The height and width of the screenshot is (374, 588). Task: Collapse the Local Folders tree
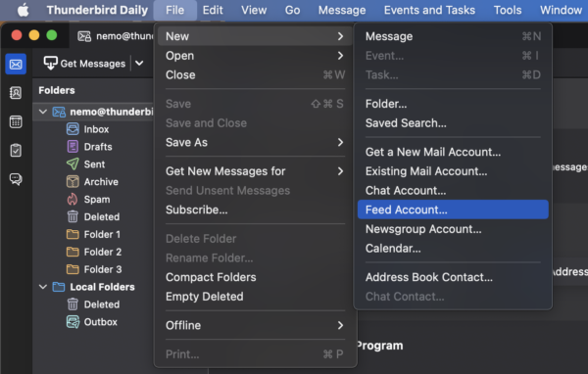pos(43,287)
